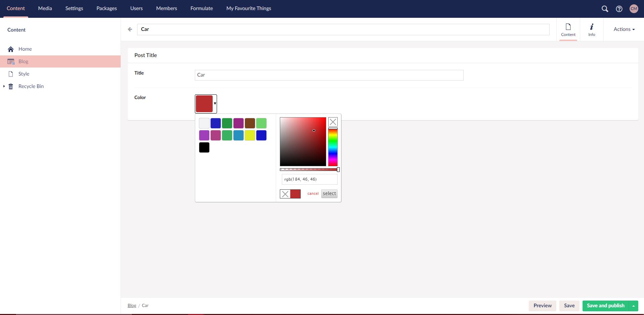Viewport: 644px width, 315px height.
Task: Toggle the Color picker dropdown swatch
Action: (206, 104)
